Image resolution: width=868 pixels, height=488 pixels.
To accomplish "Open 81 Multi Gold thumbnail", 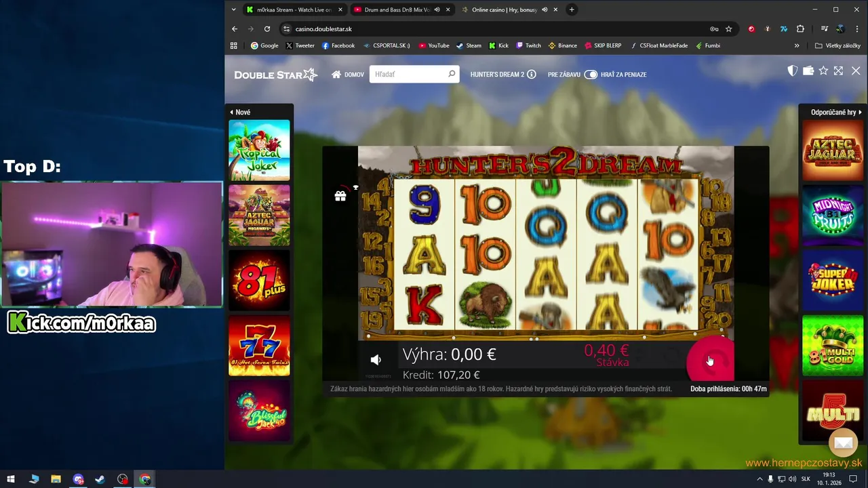I will (x=833, y=346).
